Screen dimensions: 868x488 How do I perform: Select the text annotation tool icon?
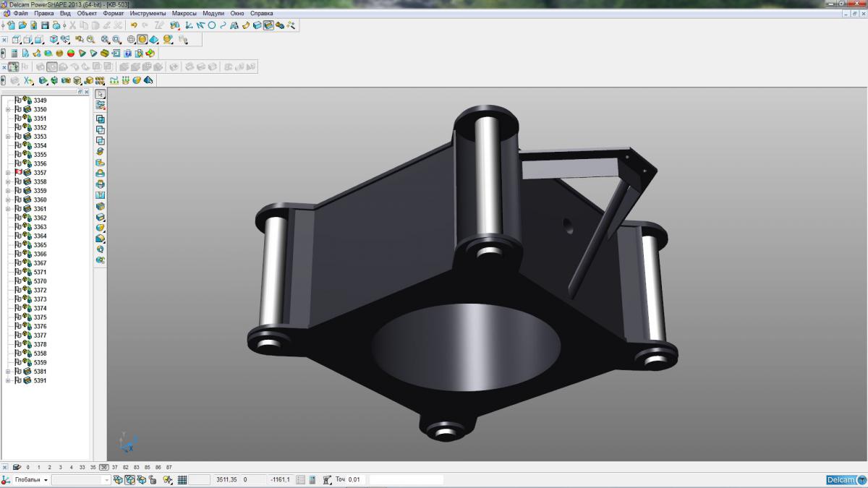[x=234, y=25]
